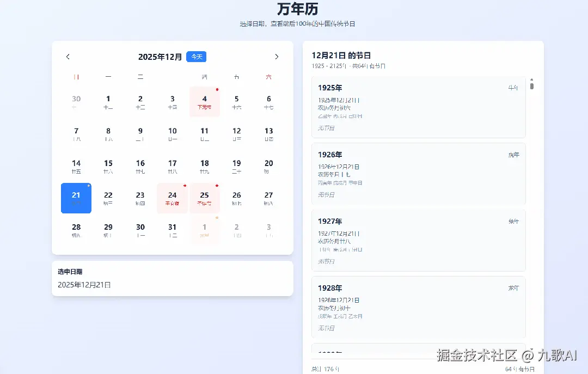Screen dimensions: 588x374
Task: Click the festival list scrollbar thumb
Action: coord(532,85)
